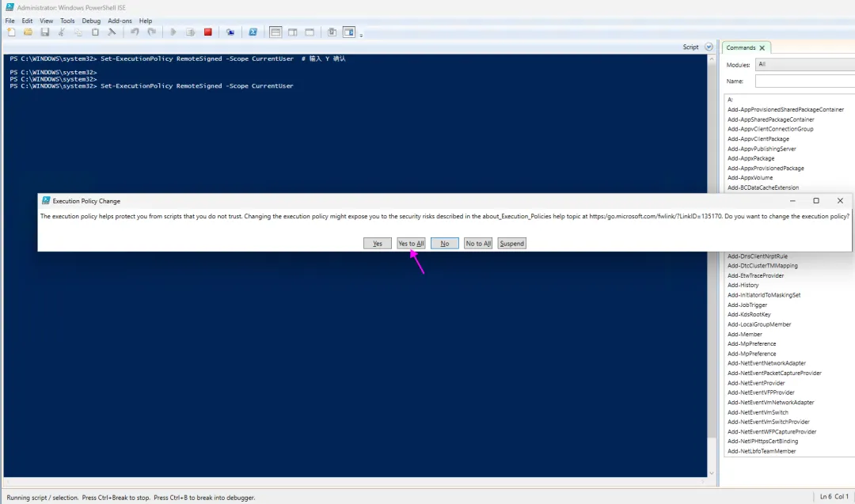The height and width of the screenshot is (504, 855).
Task: Open the View menu
Action: (47, 21)
